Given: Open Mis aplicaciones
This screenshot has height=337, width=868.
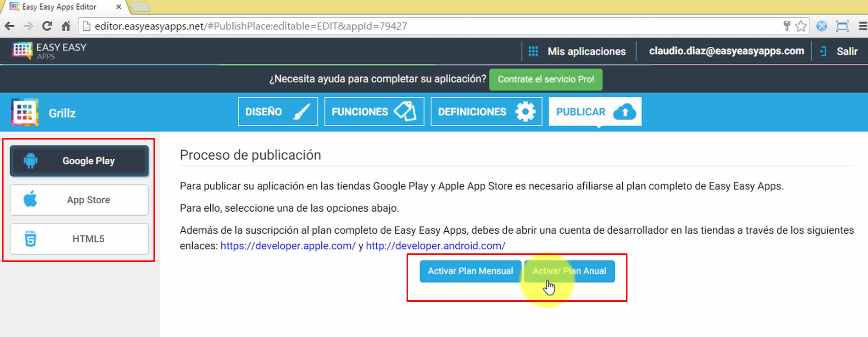Looking at the screenshot, I should point(587,51).
